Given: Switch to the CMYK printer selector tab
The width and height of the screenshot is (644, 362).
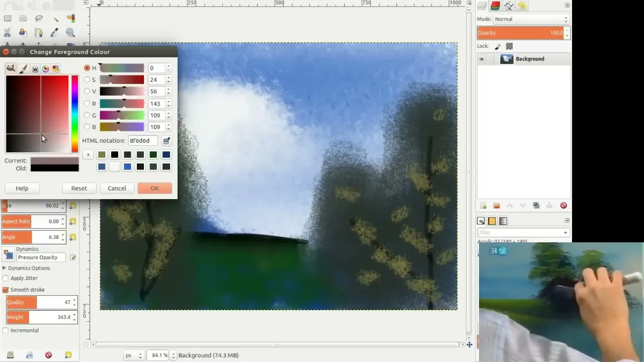Looking at the screenshot, I should 35,69.
